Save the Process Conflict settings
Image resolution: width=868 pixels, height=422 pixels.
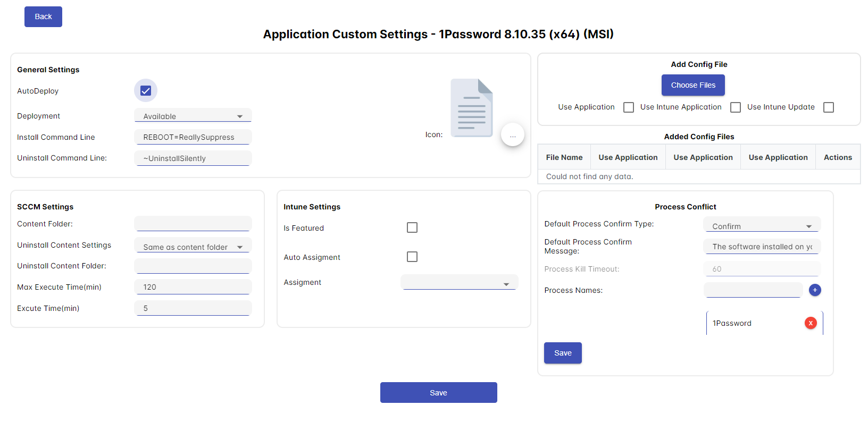click(x=563, y=353)
